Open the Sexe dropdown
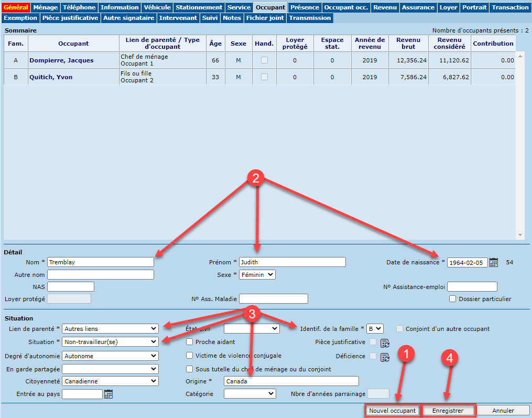Image resolution: width=532 pixels, height=418 pixels. click(x=257, y=275)
